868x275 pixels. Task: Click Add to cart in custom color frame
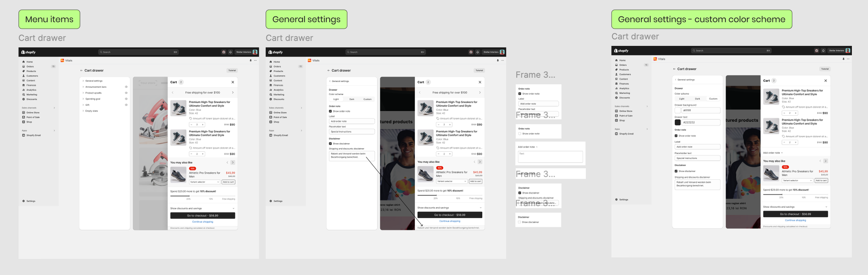tap(821, 181)
